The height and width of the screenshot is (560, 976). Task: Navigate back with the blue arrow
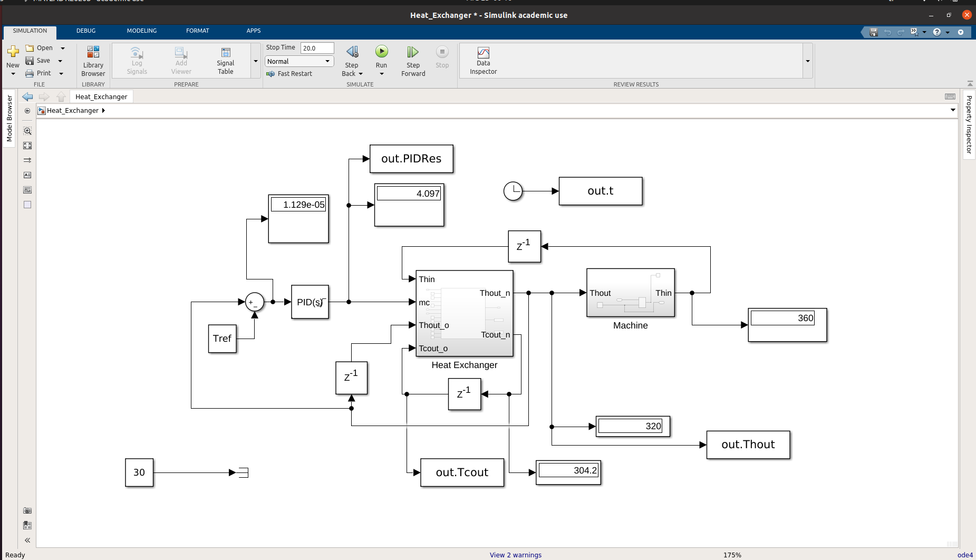27,96
